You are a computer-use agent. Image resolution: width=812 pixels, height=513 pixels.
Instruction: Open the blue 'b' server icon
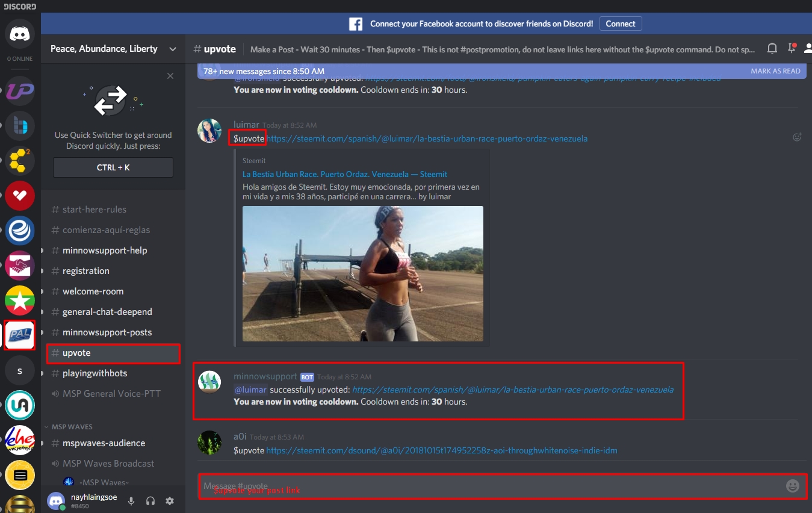pyautogui.click(x=20, y=126)
